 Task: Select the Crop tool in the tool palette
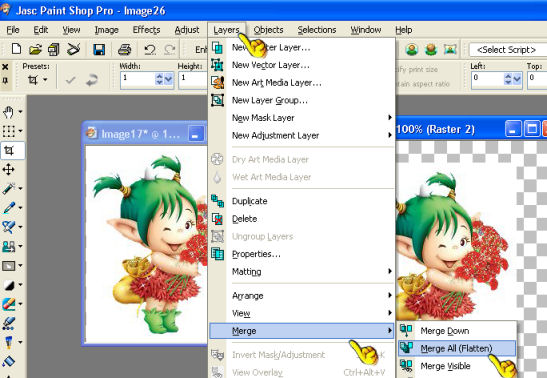pos(9,151)
